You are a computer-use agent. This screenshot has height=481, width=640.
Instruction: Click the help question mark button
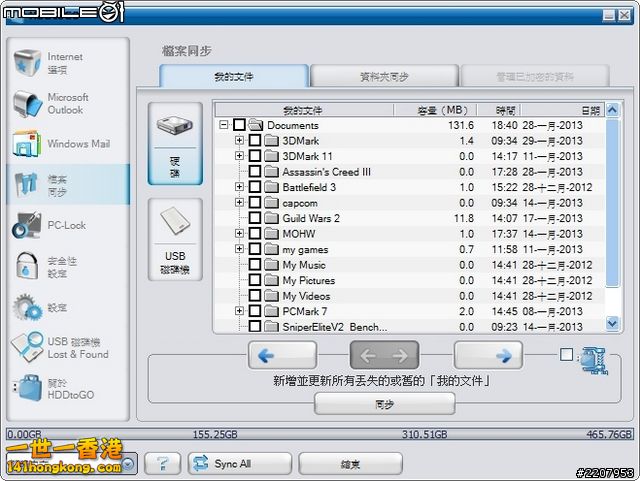(x=163, y=463)
